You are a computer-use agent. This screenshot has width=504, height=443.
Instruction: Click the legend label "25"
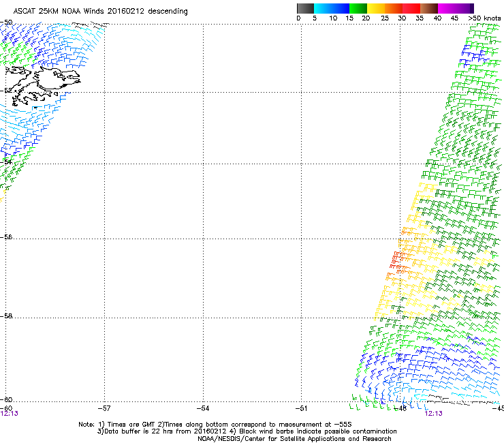click(x=385, y=18)
